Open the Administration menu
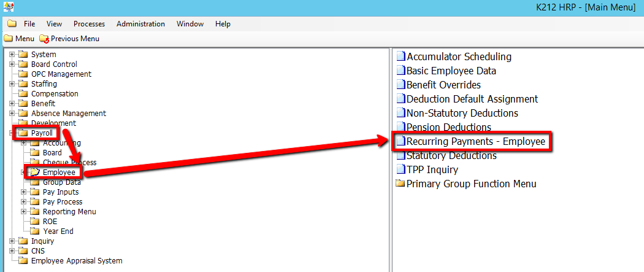 (x=140, y=24)
